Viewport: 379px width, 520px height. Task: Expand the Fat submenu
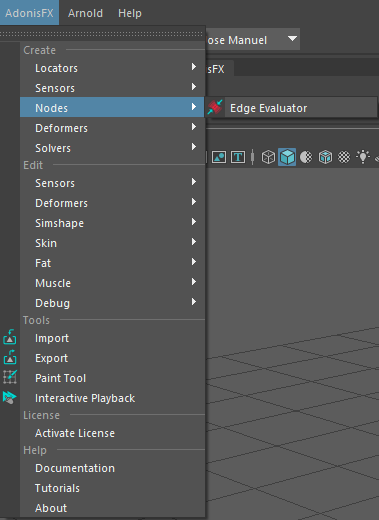pyautogui.click(x=112, y=263)
